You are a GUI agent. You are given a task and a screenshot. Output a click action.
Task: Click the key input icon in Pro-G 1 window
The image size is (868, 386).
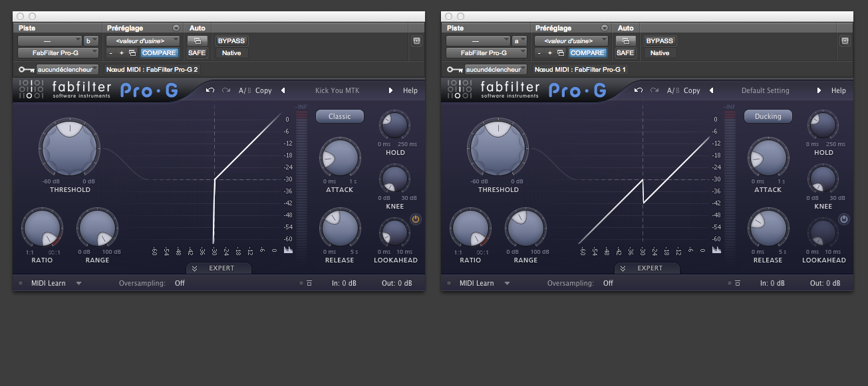pyautogui.click(x=454, y=69)
